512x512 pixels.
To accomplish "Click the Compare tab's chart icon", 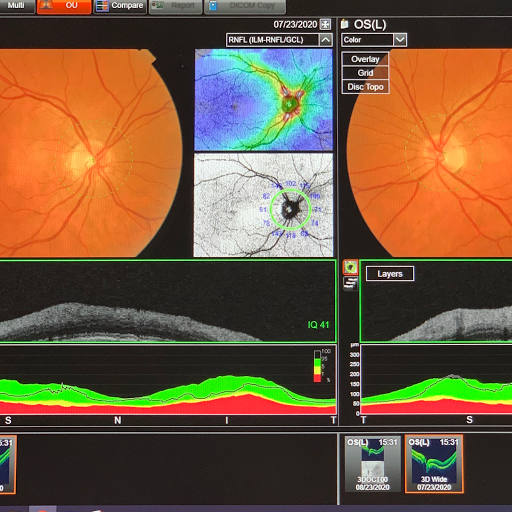I will pos(102,6).
